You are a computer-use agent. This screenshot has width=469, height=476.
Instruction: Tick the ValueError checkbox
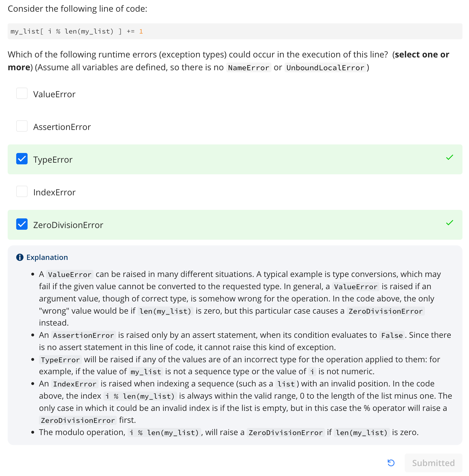22,93
